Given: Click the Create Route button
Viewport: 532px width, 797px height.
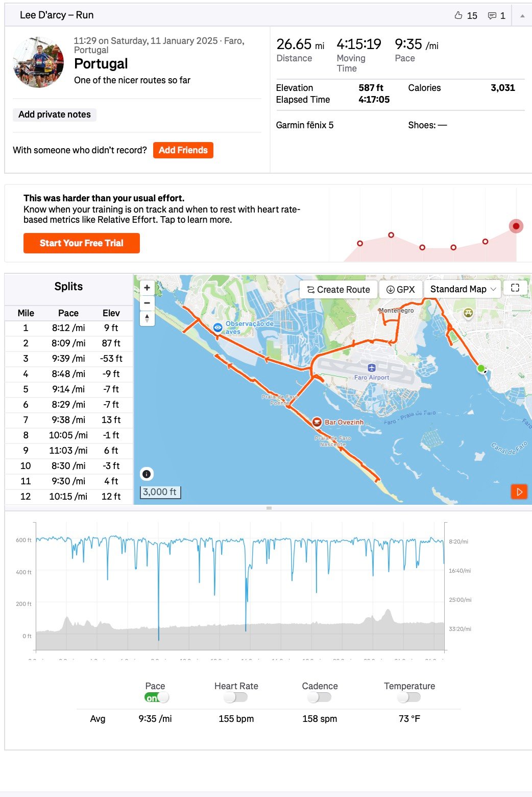Looking at the screenshot, I should pyautogui.click(x=338, y=290).
